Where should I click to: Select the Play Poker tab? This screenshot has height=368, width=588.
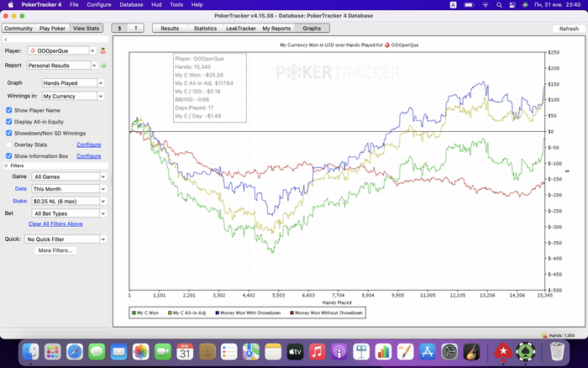(52, 28)
